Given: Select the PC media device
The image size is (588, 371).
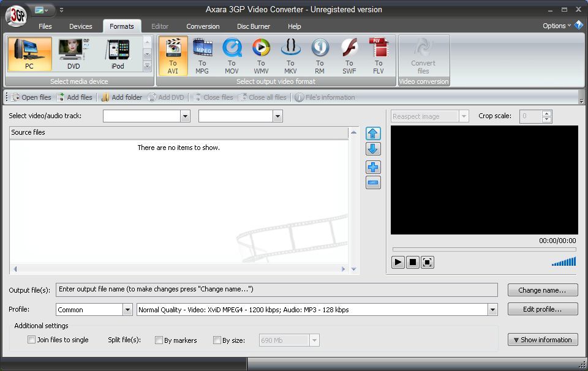Looking at the screenshot, I should pyautogui.click(x=29, y=54).
